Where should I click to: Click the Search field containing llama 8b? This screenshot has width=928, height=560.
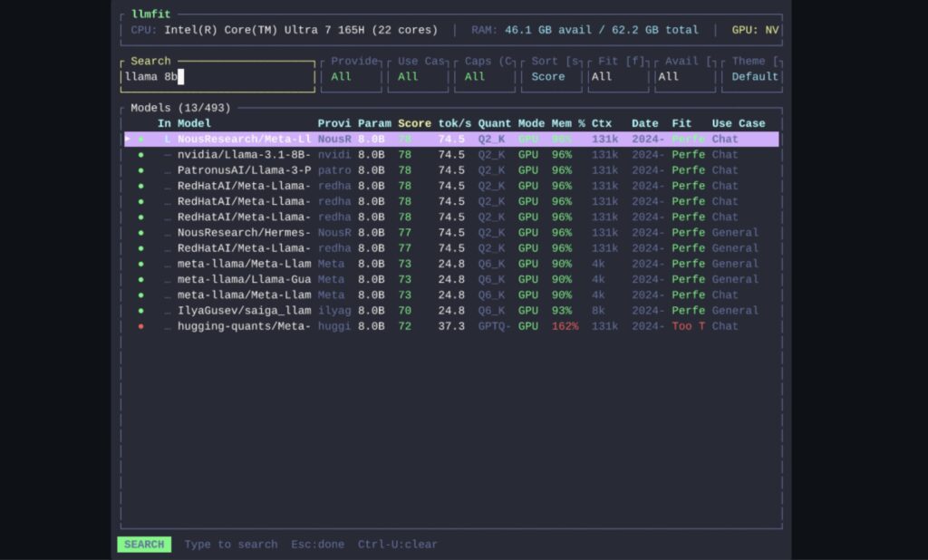click(217, 77)
